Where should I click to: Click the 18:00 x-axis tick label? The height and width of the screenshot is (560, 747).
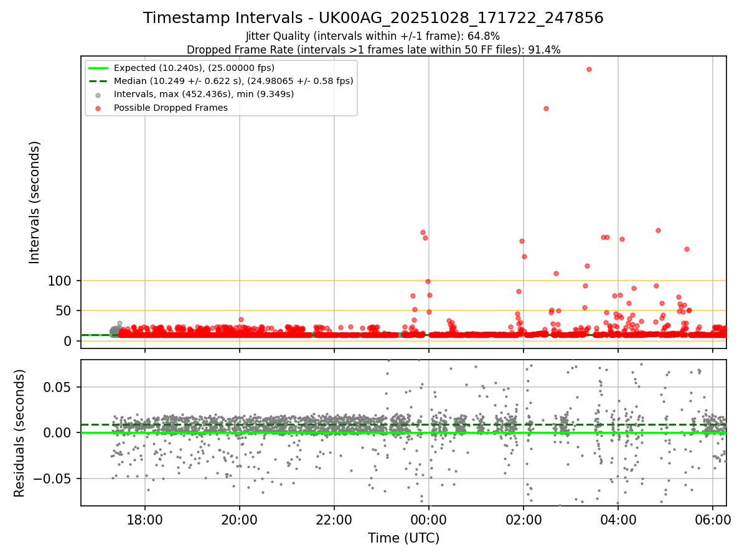coord(145,519)
